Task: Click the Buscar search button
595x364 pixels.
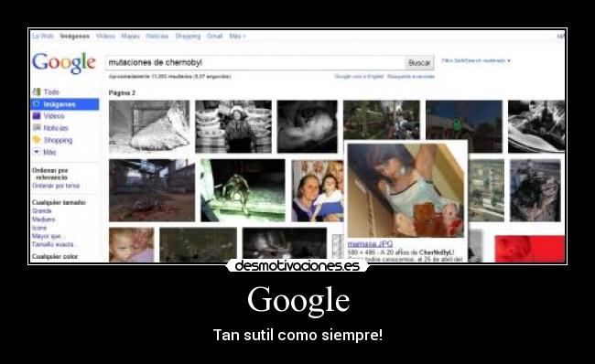Action: (x=419, y=63)
